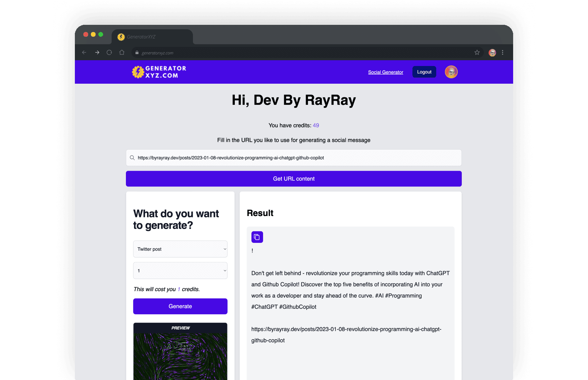Copy the generated result with the copy icon
This screenshot has height=380, width=588.
(257, 237)
